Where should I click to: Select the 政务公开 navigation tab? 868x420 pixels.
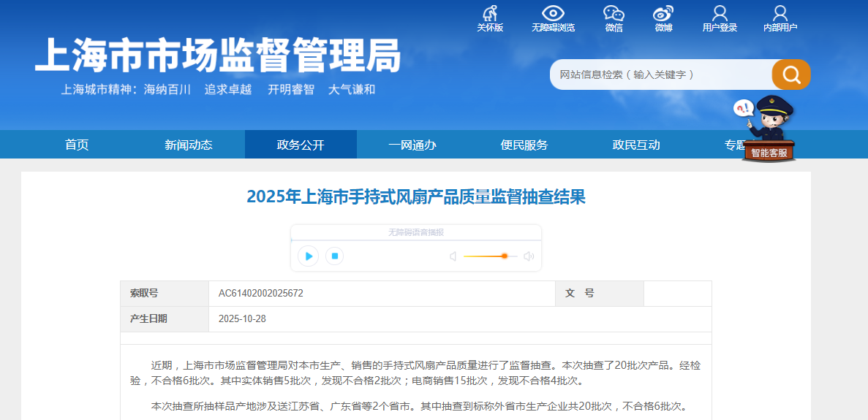click(x=301, y=145)
